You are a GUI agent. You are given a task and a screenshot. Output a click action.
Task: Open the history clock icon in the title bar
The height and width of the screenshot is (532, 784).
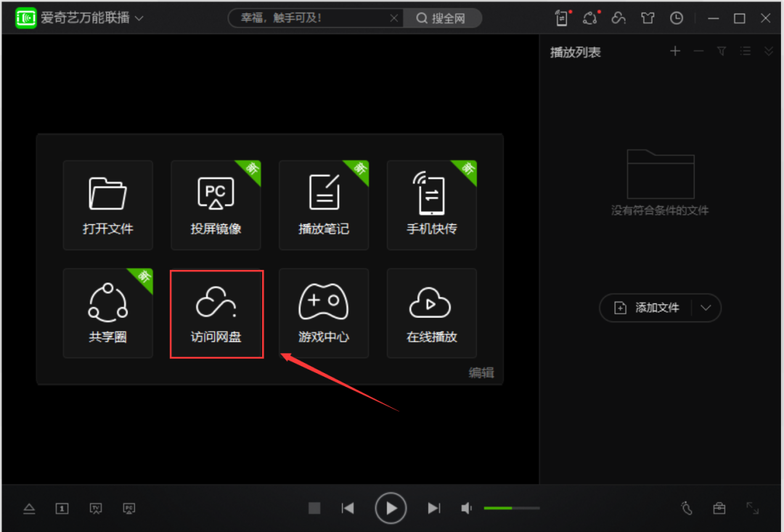[677, 18]
